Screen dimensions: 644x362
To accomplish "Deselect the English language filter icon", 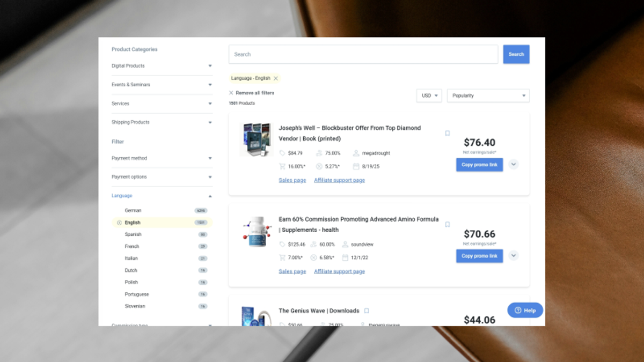I will pos(119,223).
